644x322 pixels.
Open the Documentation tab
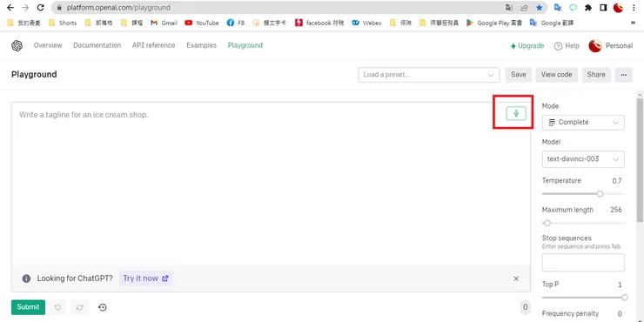point(97,45)
